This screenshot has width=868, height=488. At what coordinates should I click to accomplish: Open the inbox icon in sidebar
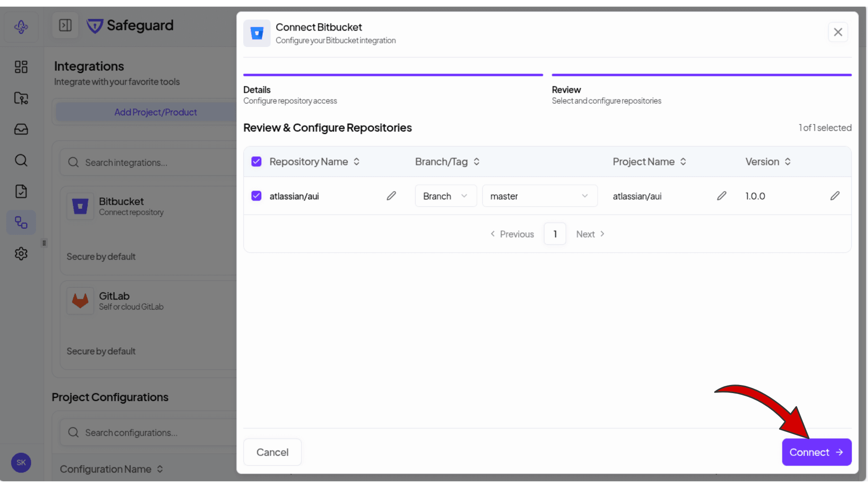tap(21, 129)
